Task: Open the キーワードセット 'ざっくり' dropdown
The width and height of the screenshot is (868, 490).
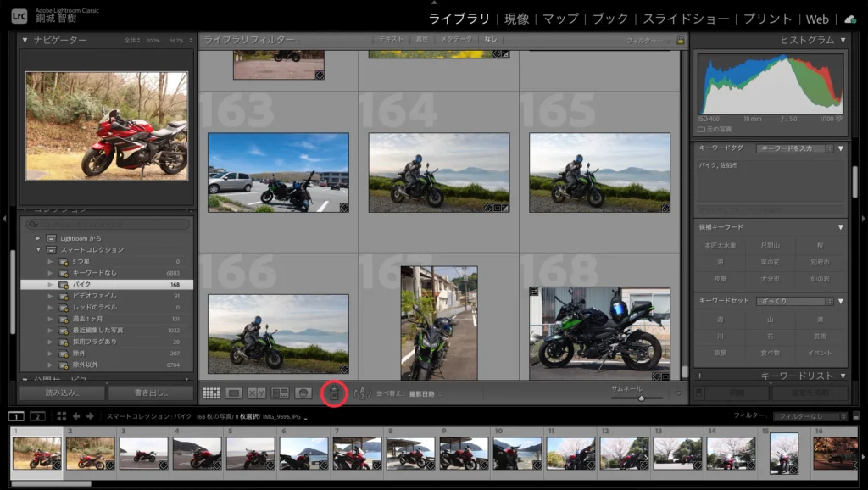Action: point(795,301)
